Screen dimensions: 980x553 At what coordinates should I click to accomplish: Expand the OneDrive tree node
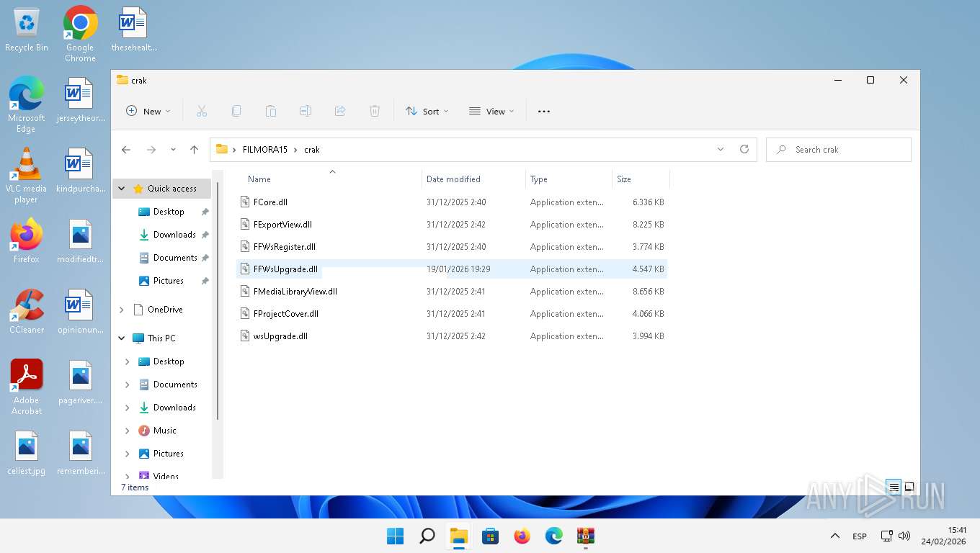click(x=121, y=310)
